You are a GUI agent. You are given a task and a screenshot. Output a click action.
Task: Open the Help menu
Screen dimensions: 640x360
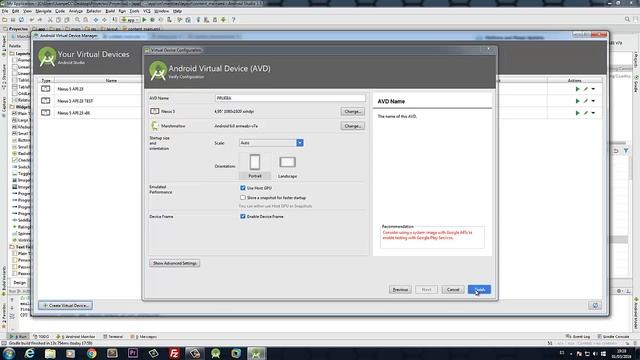click(x=177, y=11)
